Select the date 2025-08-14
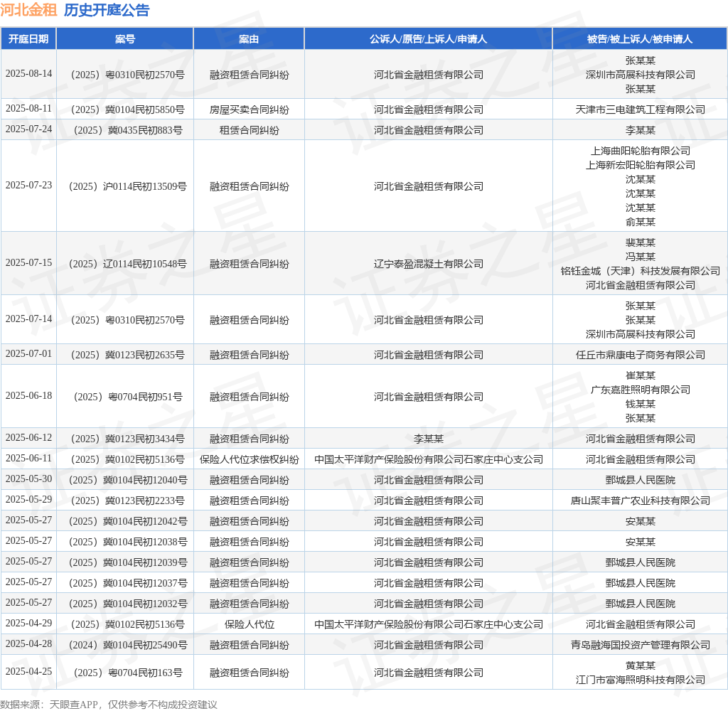 tap(28, 74)
